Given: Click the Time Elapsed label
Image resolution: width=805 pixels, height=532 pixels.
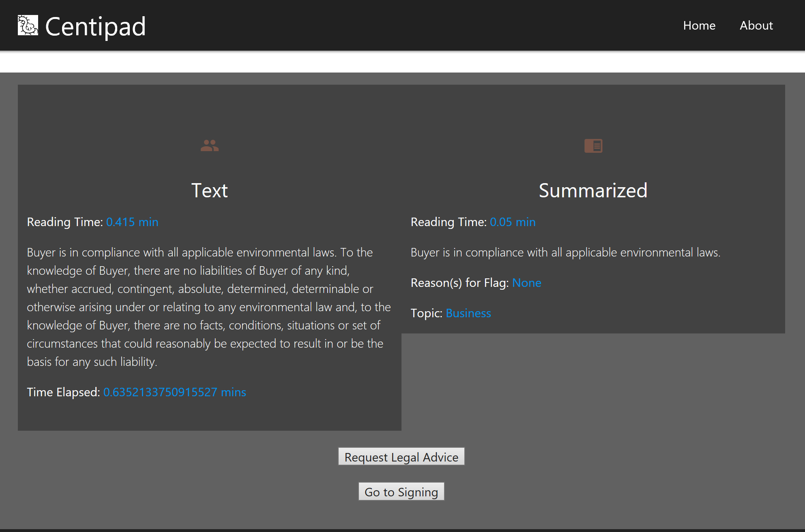Looking at the screenshot, I should tap(63, 392).
